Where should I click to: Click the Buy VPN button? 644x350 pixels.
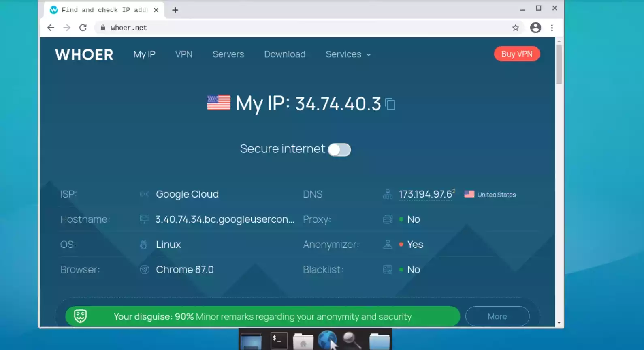(517, 54)
